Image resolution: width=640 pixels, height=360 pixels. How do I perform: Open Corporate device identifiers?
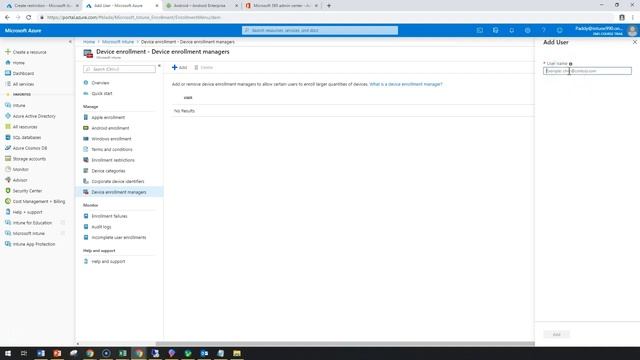click(x=118, y=181)
